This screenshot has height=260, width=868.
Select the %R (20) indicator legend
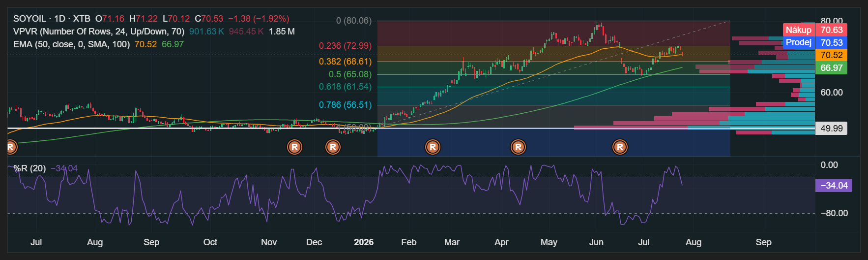coord(29,168)
